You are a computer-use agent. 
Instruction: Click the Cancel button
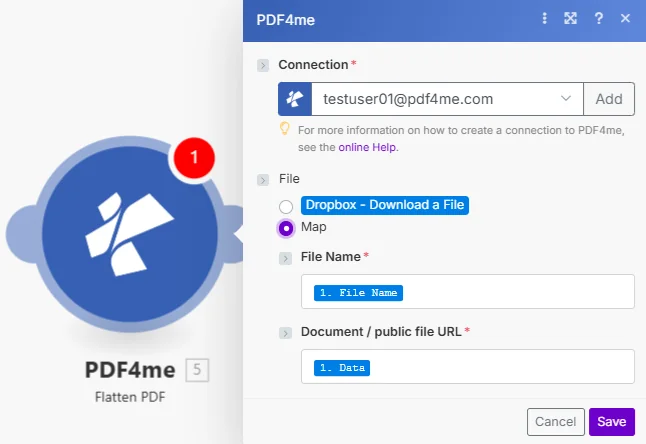coord(555,421)
